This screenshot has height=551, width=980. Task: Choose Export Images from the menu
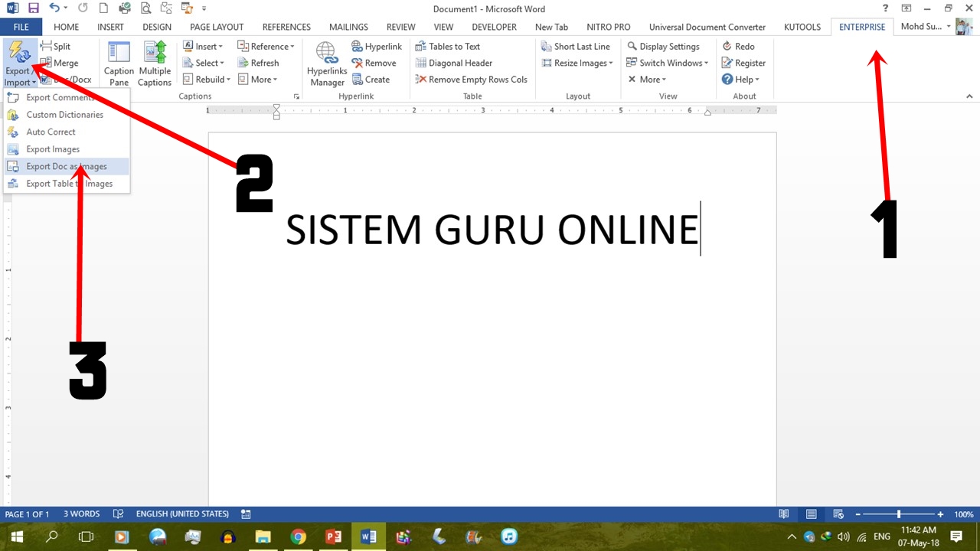(67, 149)
